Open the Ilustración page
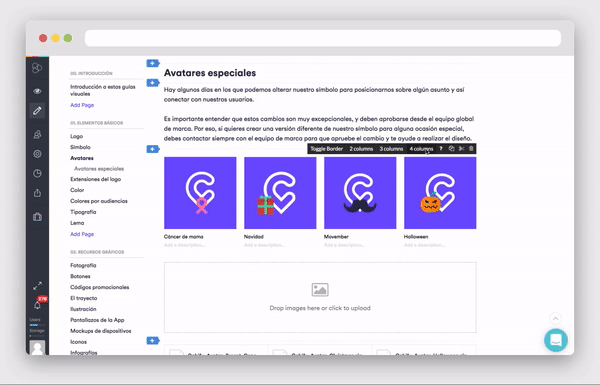This screenshot has height=385, width=600. [83, 309]
